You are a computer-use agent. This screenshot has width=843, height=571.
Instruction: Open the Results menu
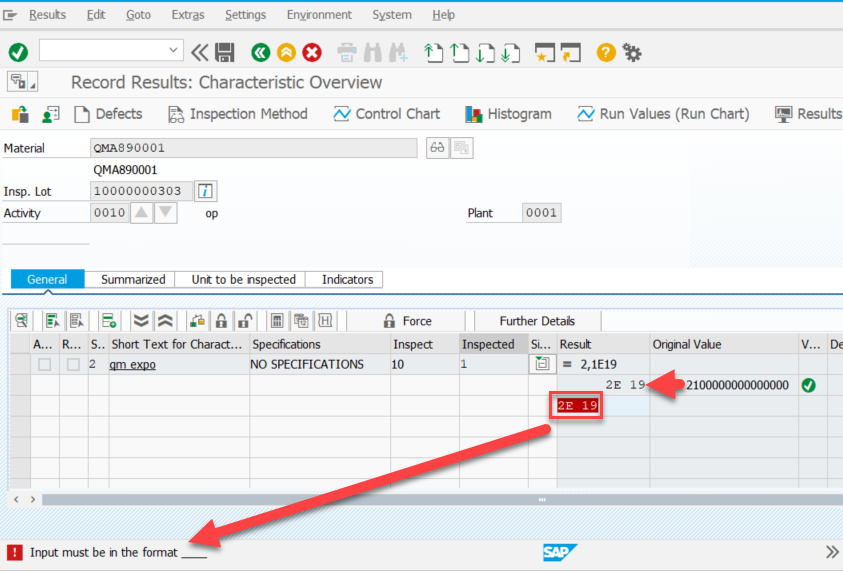[47, 15]
